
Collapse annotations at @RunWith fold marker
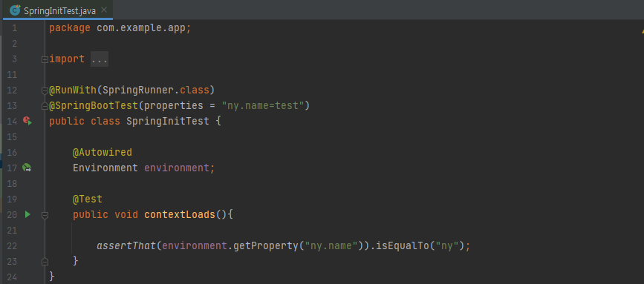pos(45,90)
